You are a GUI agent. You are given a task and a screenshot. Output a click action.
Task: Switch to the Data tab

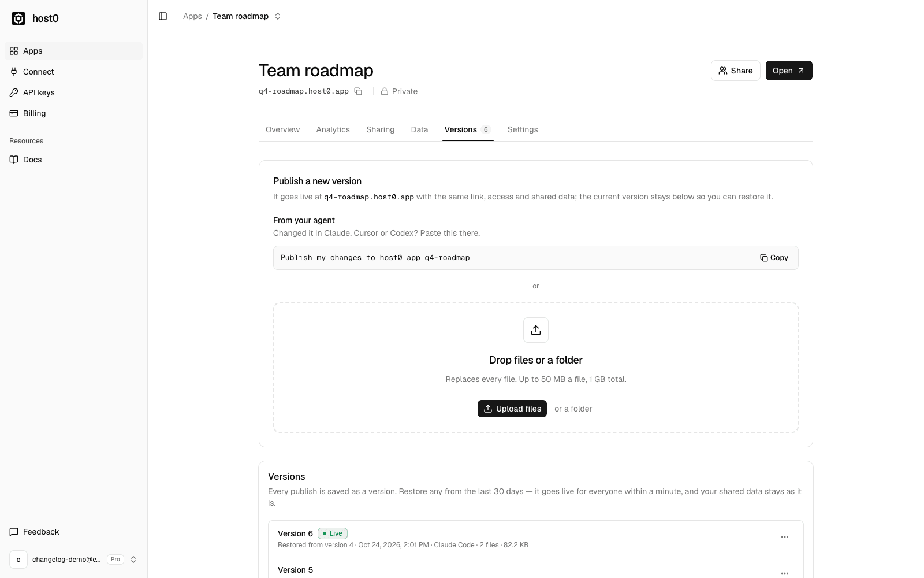pos(419,129)
